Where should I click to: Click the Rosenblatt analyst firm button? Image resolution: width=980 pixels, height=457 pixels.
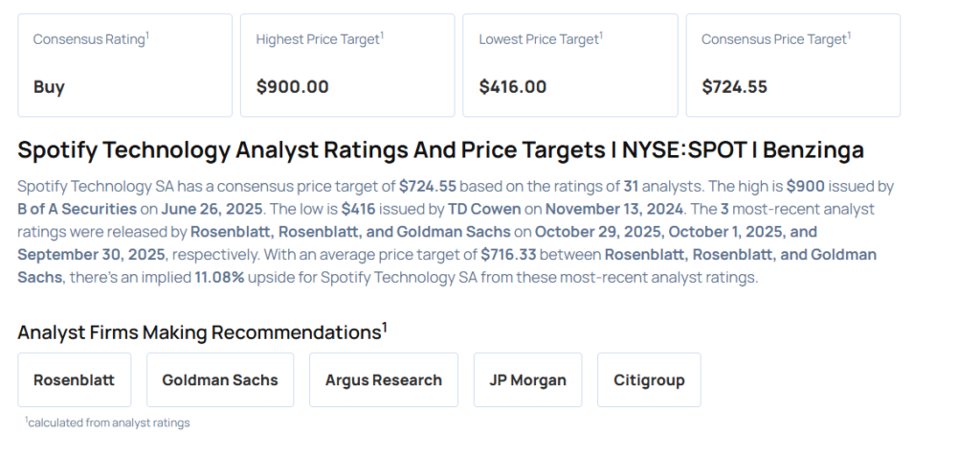74,379
